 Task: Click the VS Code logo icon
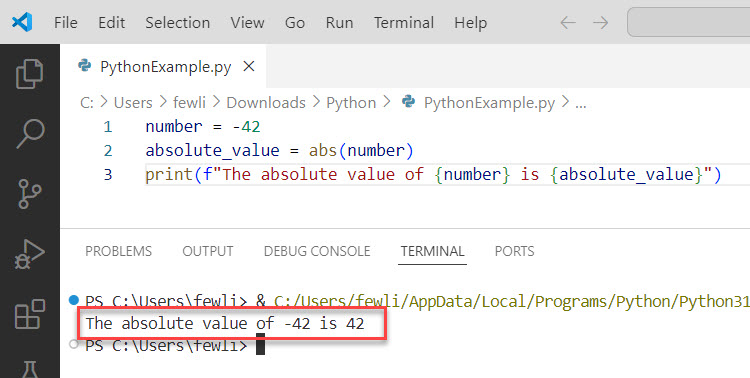tap(22, 22)
